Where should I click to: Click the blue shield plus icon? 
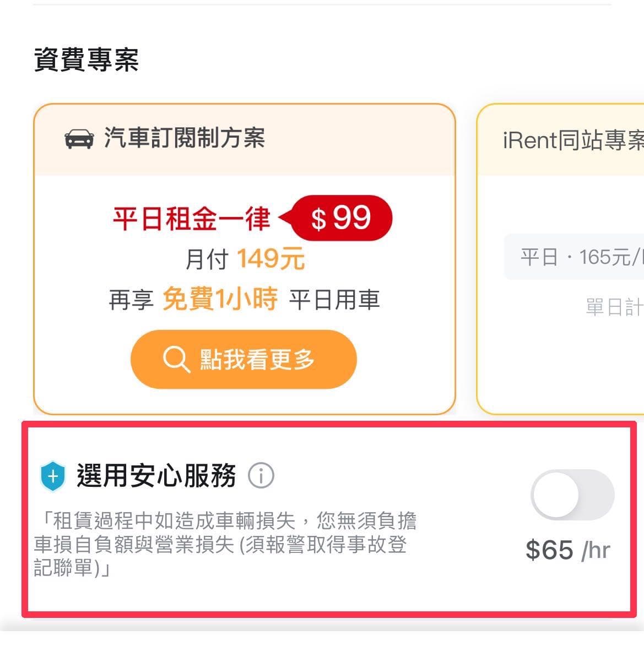[x=52, y=474]
